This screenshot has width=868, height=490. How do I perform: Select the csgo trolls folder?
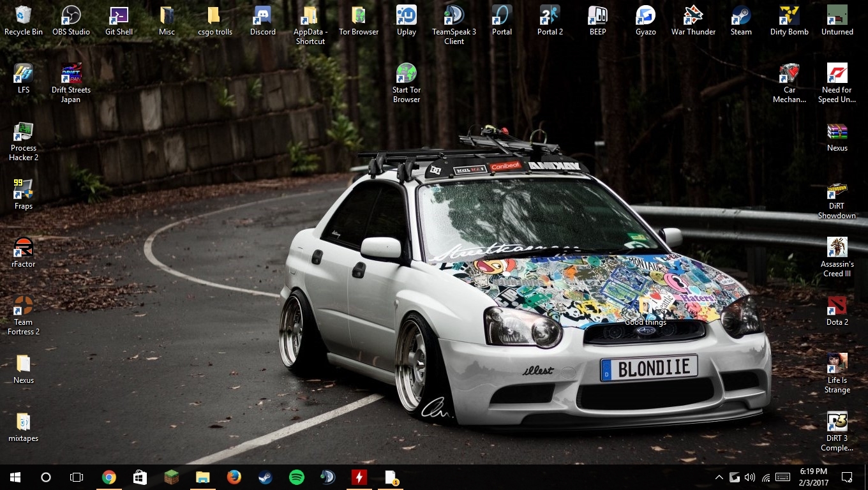[215, 20]
